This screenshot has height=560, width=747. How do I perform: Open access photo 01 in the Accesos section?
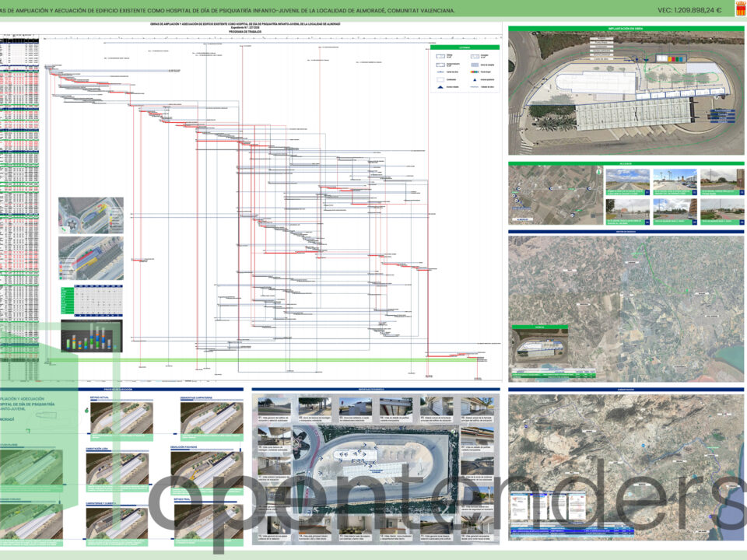click(x=627, y=182)
